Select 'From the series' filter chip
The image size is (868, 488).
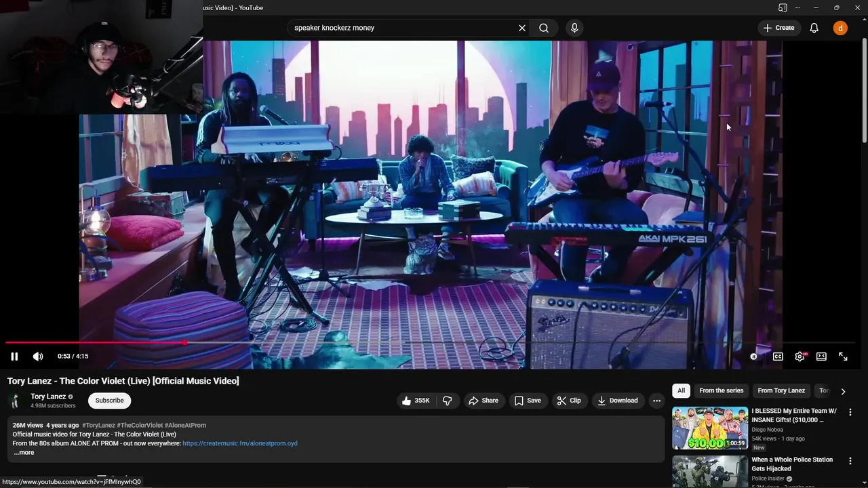(x=722, y=390)
